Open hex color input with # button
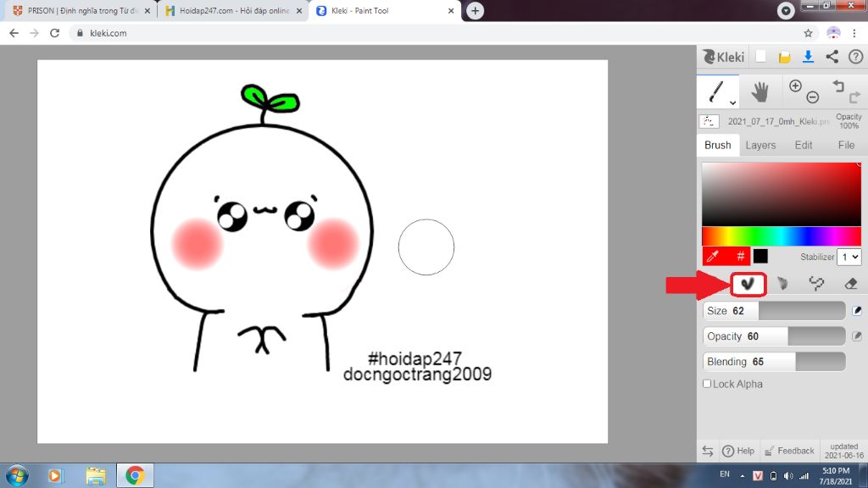868x488 pixels. 740,256
